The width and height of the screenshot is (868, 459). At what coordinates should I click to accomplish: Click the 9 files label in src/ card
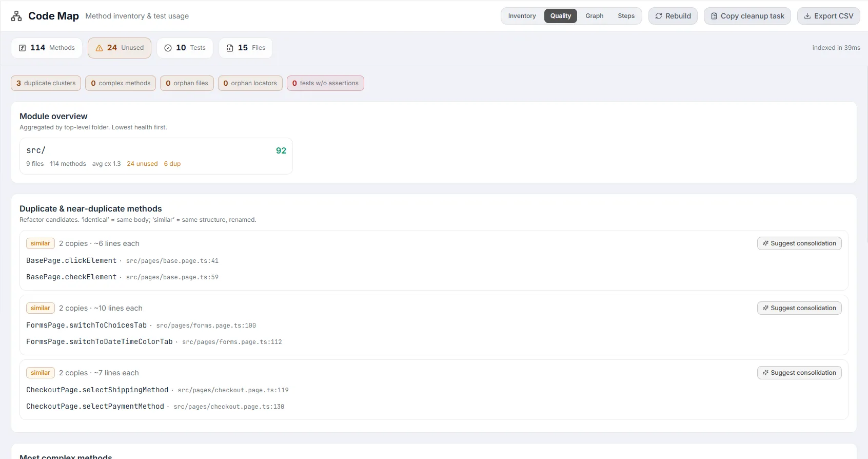pos(35,164)
